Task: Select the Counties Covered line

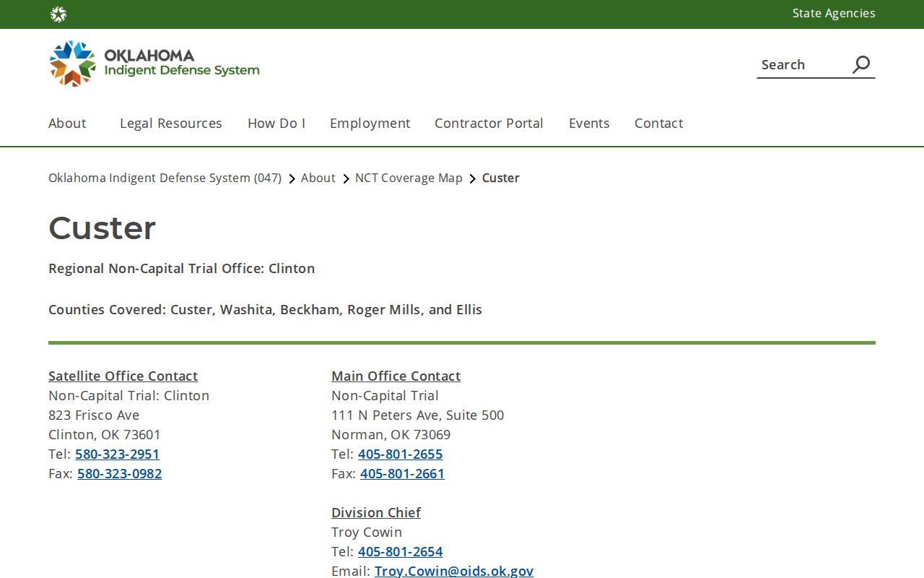Action: [x=265, y=309]
